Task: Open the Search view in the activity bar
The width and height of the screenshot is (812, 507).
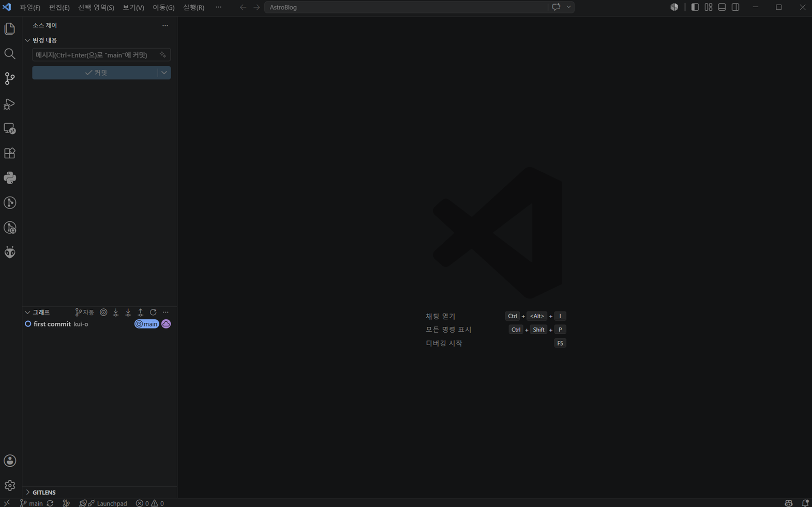Action: (x=10, y=54)
